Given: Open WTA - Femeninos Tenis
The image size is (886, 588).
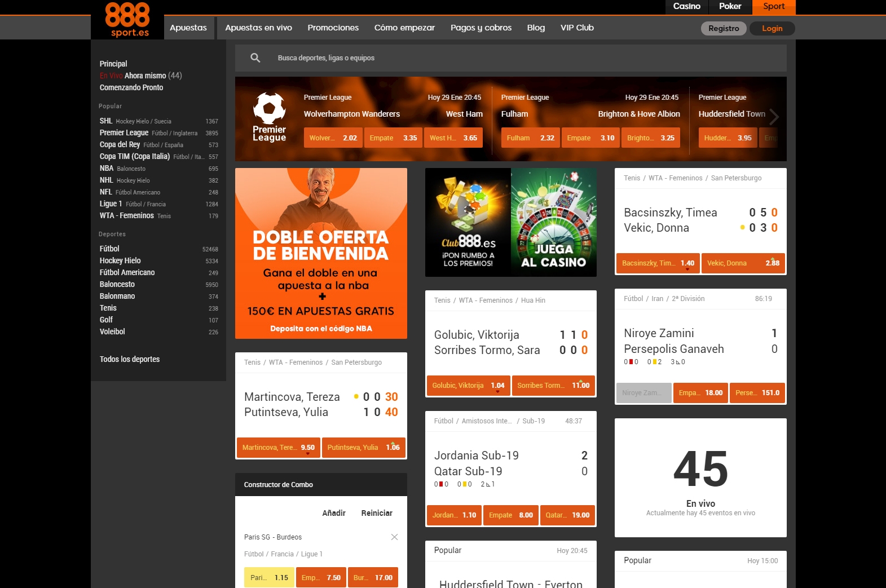Looking at the screenshot, I should pos(159,215).
